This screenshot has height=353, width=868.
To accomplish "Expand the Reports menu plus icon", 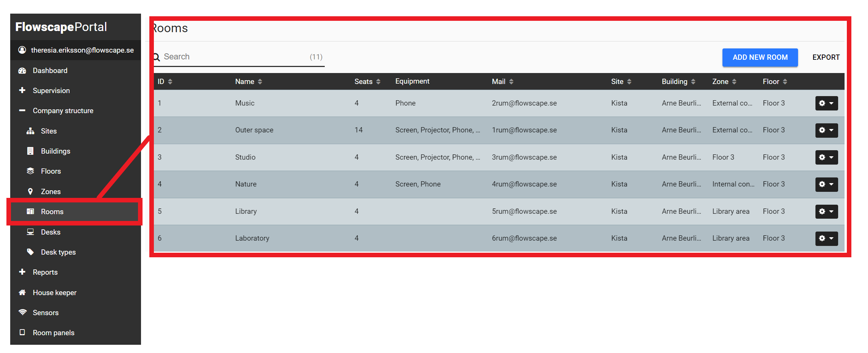I will click(22, 272).
